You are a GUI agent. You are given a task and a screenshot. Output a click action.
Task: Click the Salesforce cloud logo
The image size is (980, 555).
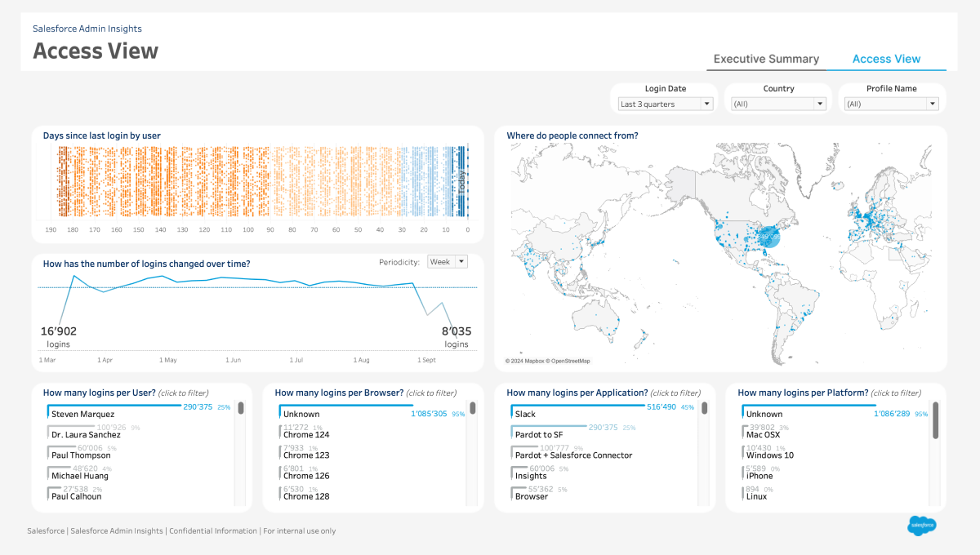tap(921, 526)
